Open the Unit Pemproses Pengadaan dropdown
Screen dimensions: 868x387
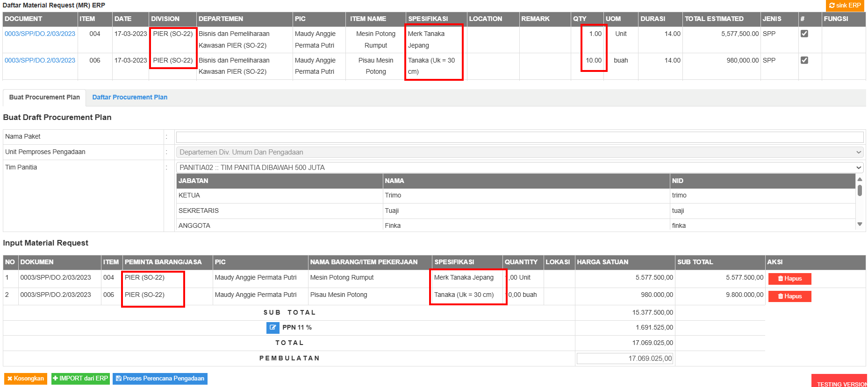click(x=519, y=152)
